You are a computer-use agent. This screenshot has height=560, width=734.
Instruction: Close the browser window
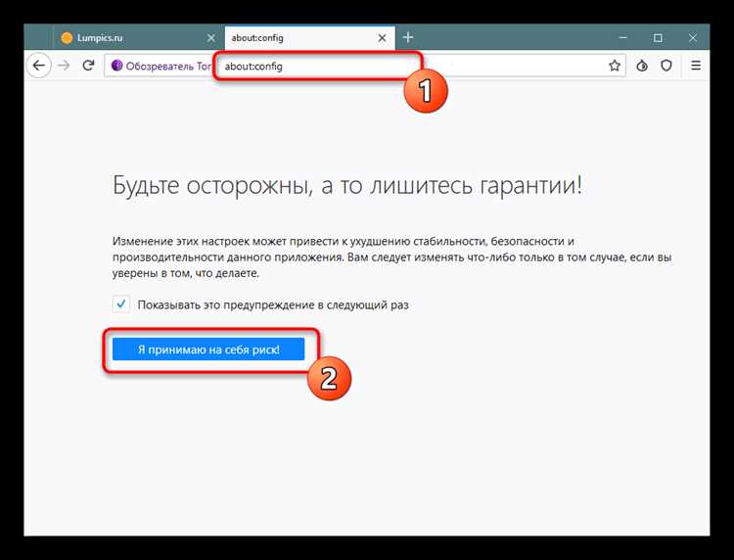coord(693,37)
